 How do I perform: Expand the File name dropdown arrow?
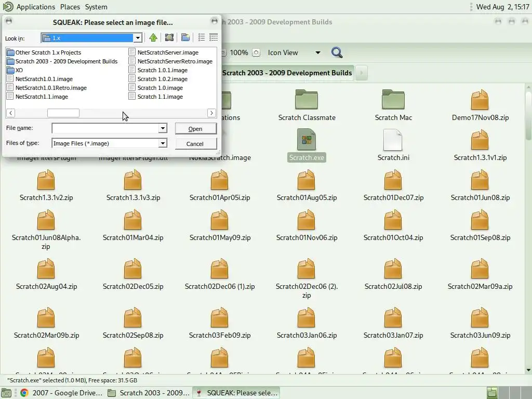pos(163,128)
